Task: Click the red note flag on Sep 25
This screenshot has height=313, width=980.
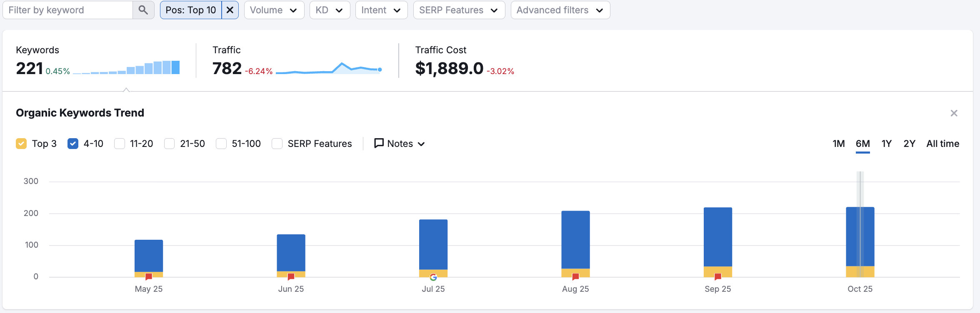Action: [717, 277]
